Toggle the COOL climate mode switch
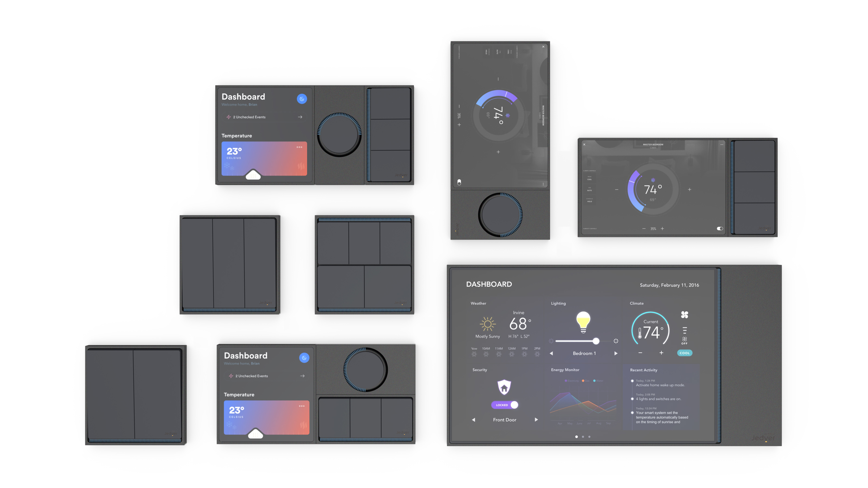This screenshot has width=868, height=488. 684,353
